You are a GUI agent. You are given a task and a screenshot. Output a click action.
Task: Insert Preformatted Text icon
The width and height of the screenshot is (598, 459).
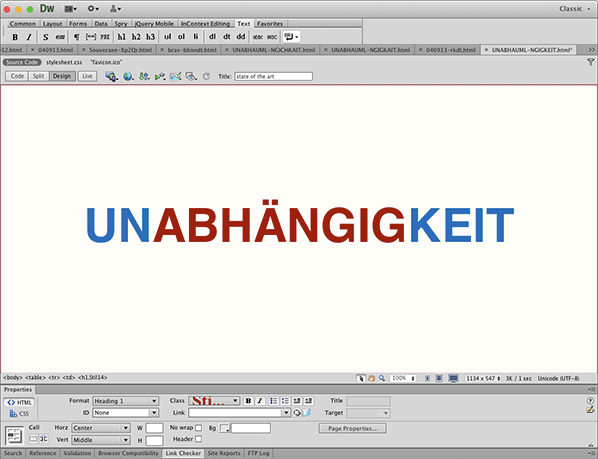pos(105,37)
